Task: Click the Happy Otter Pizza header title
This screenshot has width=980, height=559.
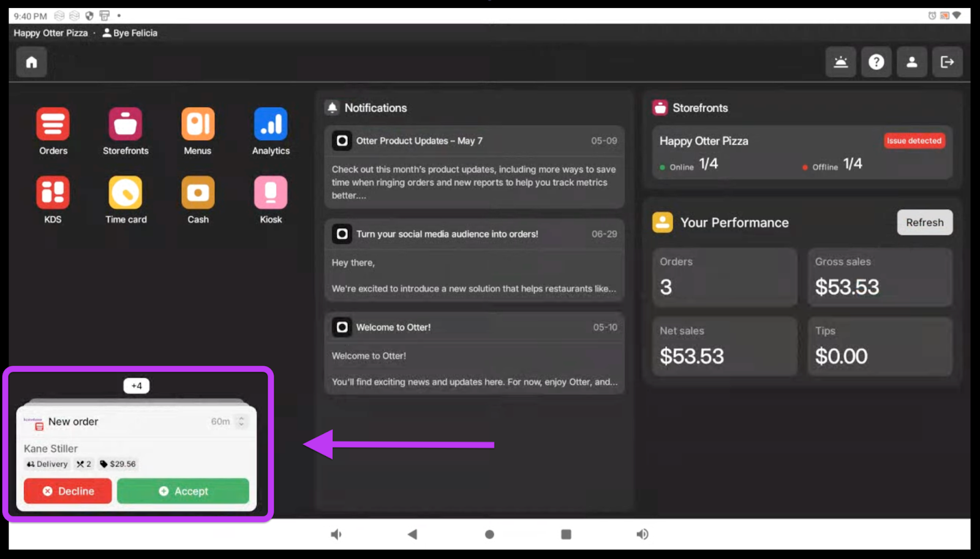Action: [x=51, y=33]
